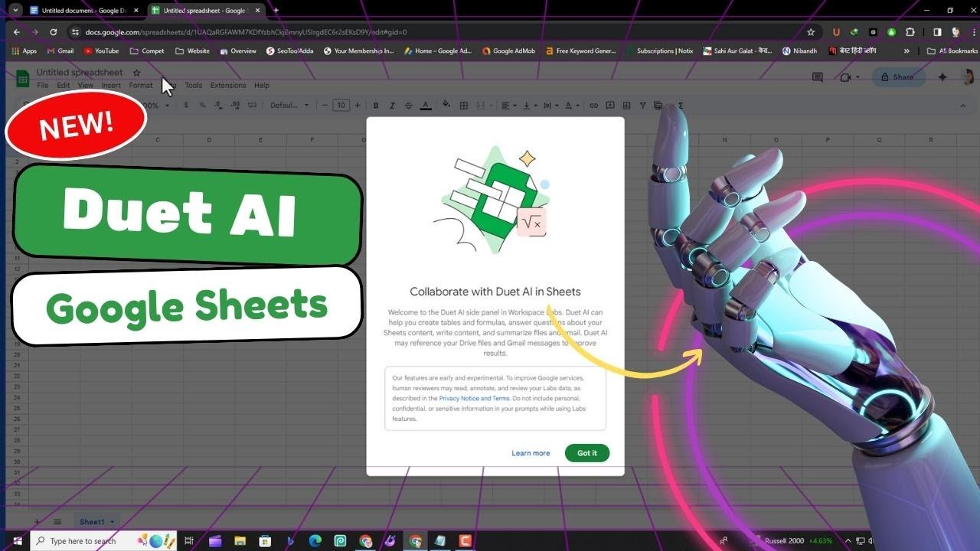Viewport: 980px width, 551px height.
Task: Open the File menu
Action: [43, 86]
